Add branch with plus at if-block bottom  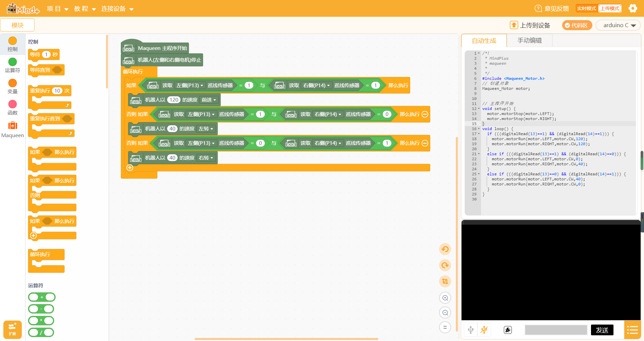(130, 168)
